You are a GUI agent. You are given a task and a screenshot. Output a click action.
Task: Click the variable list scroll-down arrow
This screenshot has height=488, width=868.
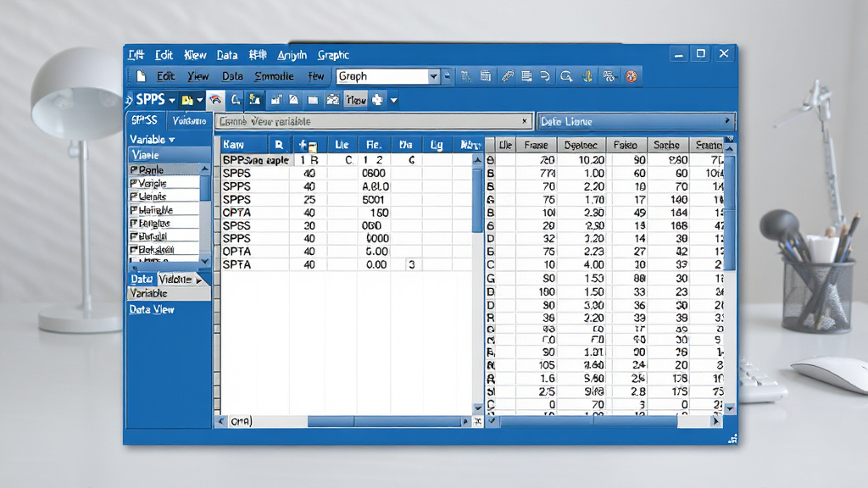[x=205, y=261]
